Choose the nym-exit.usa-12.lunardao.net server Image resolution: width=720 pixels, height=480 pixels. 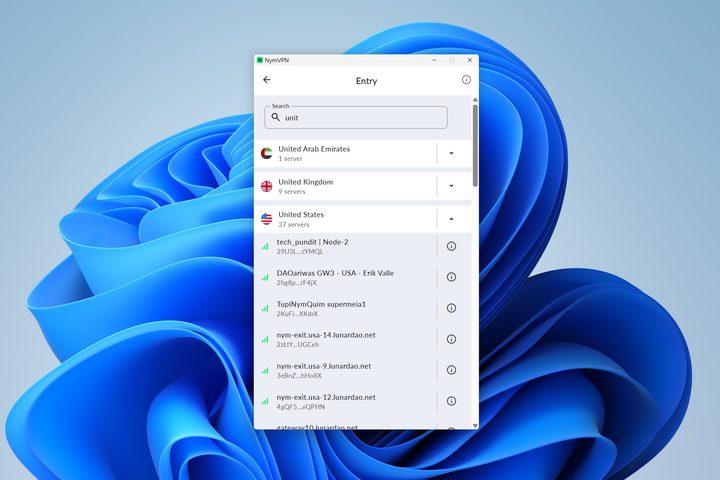pyautogui.click(x=345, y=401)
